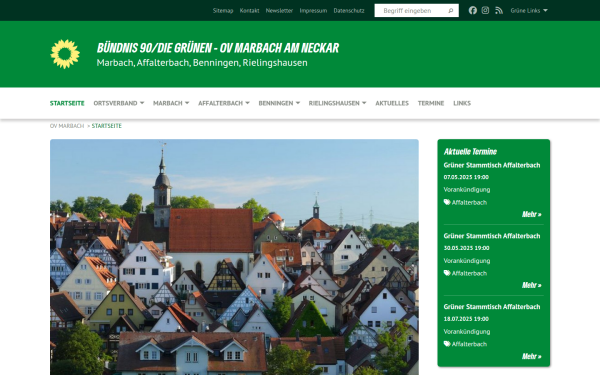Click Mehr for the 18.07.2025 event
The height and width of the screenshot is (375, 600).
(532, 356)
